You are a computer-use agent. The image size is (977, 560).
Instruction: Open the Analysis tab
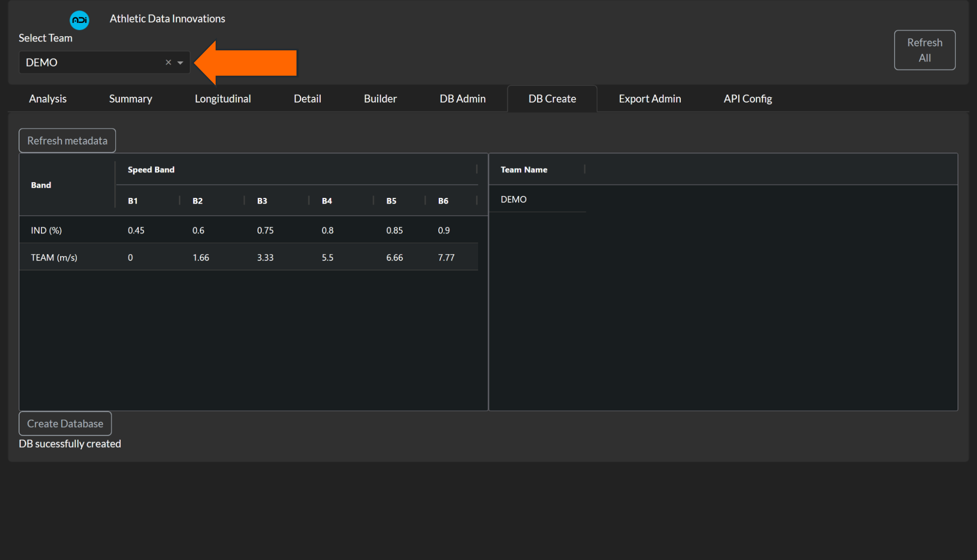(x=48, y=99)
